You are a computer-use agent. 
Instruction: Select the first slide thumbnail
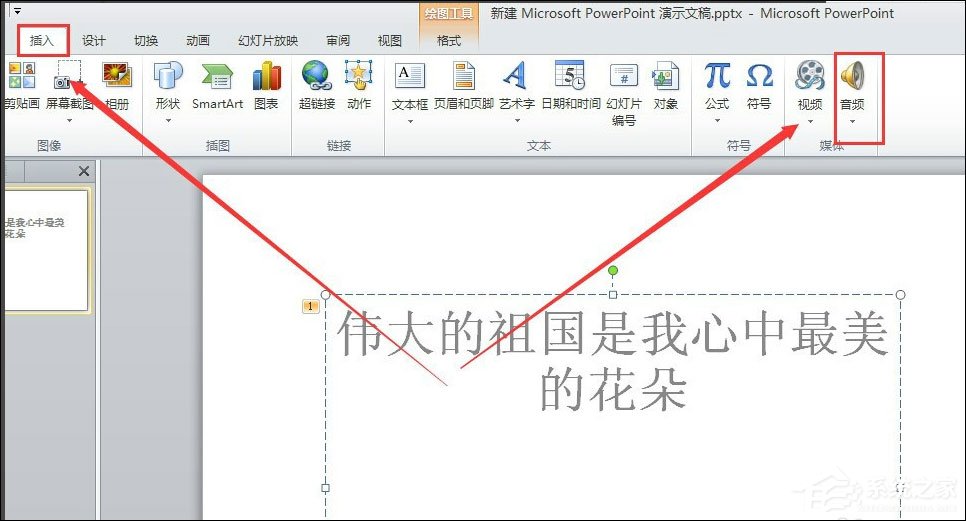tap(45, 250)
